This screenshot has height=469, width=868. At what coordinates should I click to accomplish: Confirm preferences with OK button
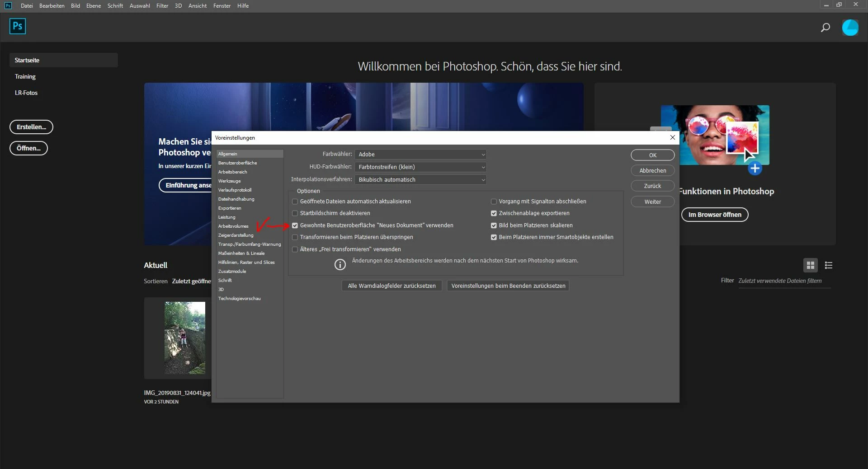pyautogui.click(x=653, y=155)
